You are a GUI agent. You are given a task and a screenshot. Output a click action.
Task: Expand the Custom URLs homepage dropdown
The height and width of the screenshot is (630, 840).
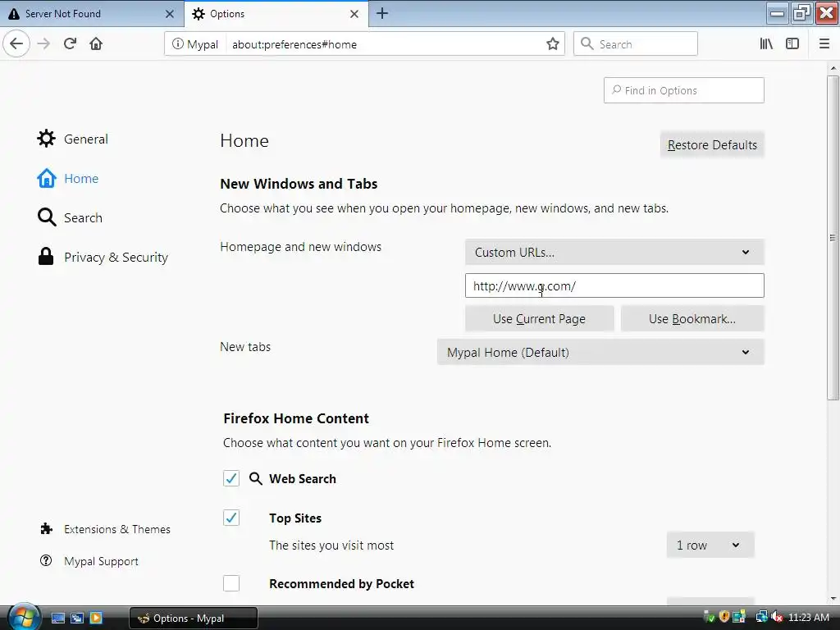(x=614, y=253)
